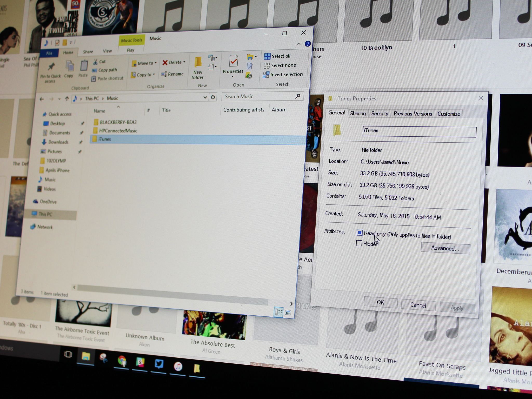Click the Paste clipboard icon
This screenshot has width=532, height=399.
coord(84,66)
